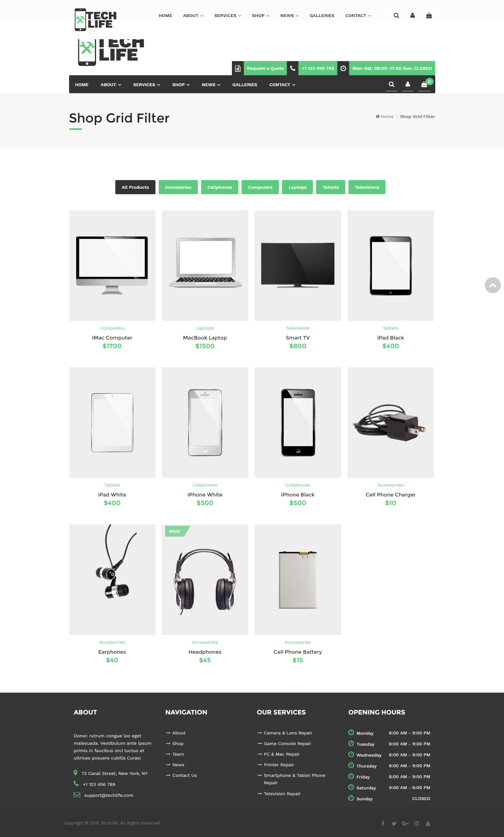This screenshot has width=504, height=837.
Task: Follow the Home breadcrumb link
Action: coord(387,116)
